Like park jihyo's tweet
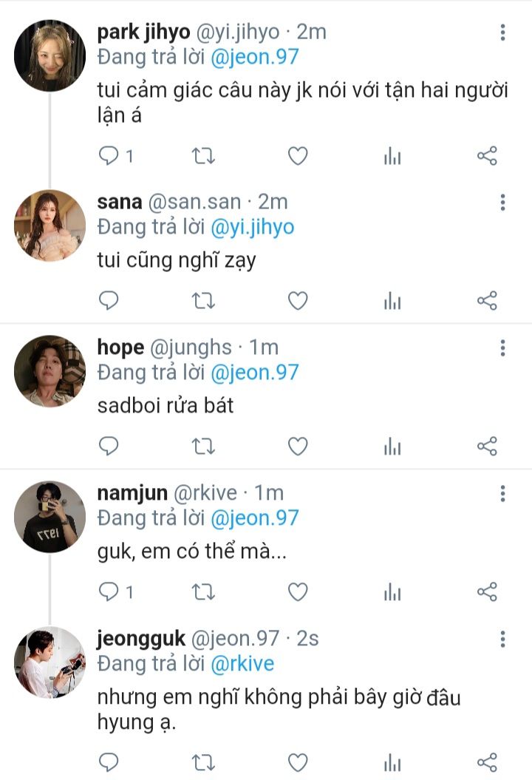The height and width of the screenshot is (780, 532). pos(297,156)
